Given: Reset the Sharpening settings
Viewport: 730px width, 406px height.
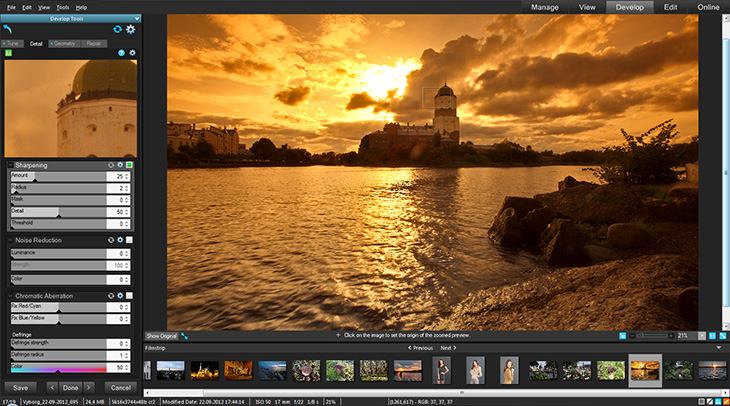Looking at the screenshot, I should [111, 165].
